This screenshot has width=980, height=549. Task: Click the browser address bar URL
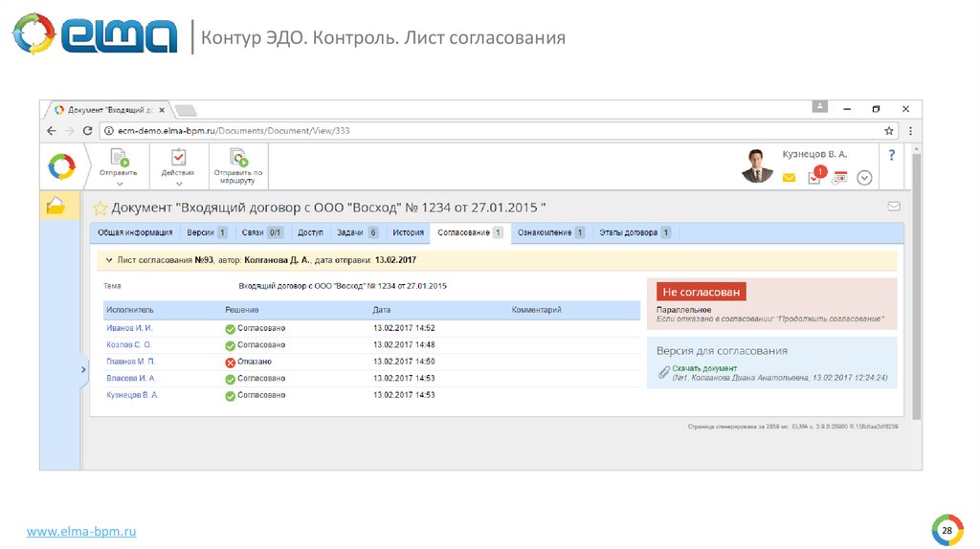tap(234, 130)
